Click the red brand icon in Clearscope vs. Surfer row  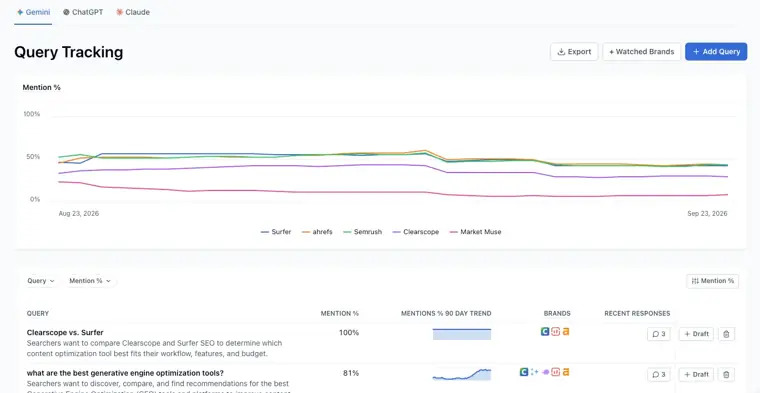(x=555, y=332)
